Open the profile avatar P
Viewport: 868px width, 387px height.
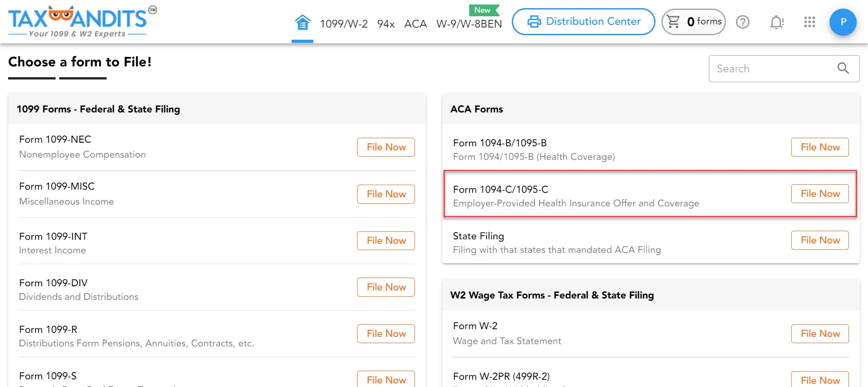(843, 22)
